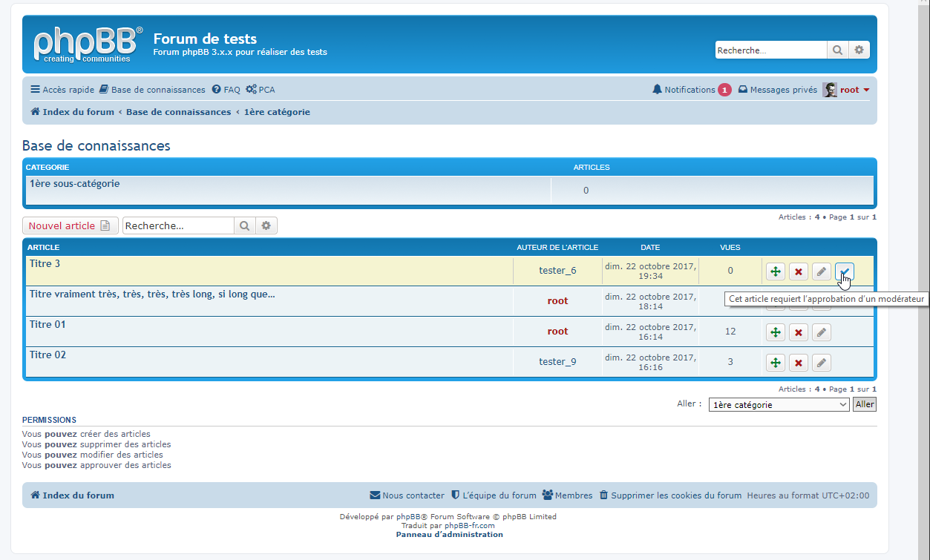
Task: Go to PCA control panel
Action: tap(261, 90)
